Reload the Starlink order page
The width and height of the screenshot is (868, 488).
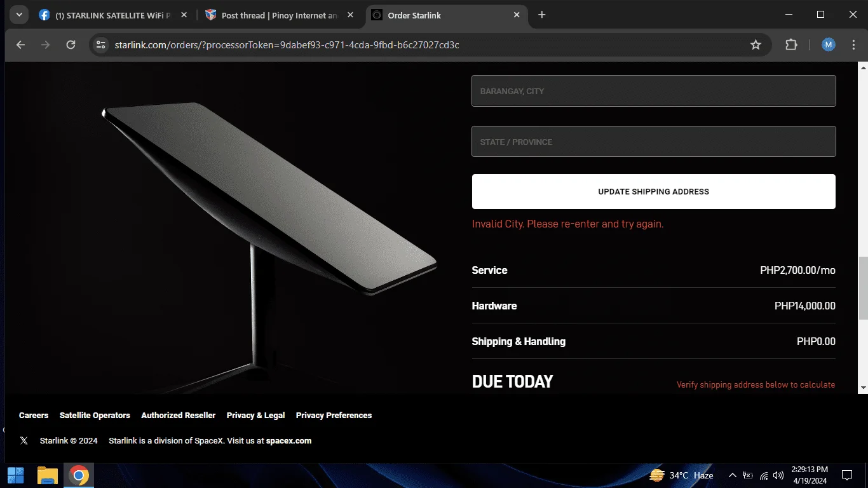(x=71, y=44)
